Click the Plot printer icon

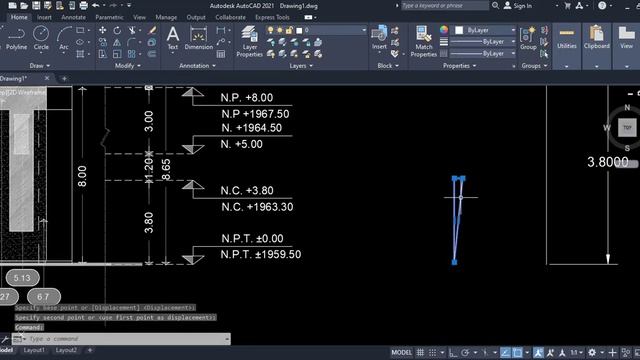[x=84, y=6]
